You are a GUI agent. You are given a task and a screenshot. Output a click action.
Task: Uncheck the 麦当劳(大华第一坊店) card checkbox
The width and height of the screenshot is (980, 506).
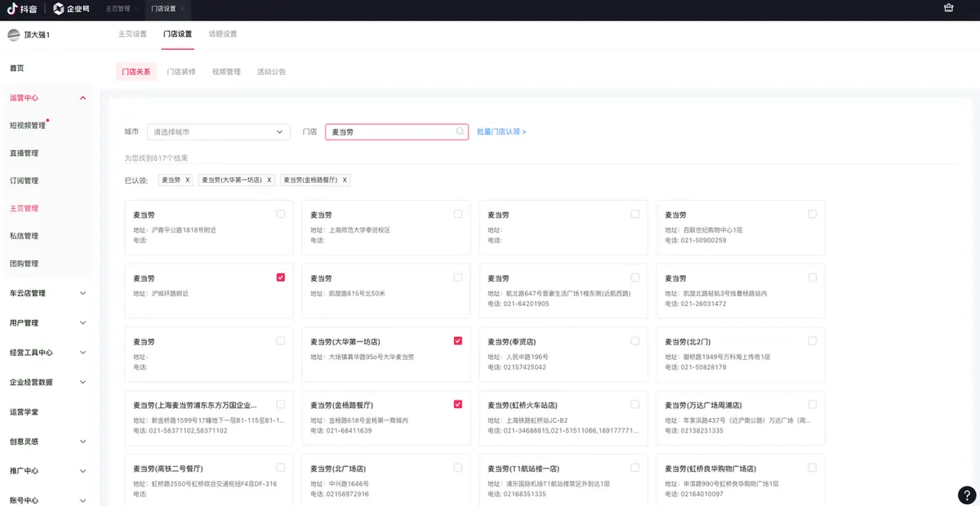click(x=458, y=340)
